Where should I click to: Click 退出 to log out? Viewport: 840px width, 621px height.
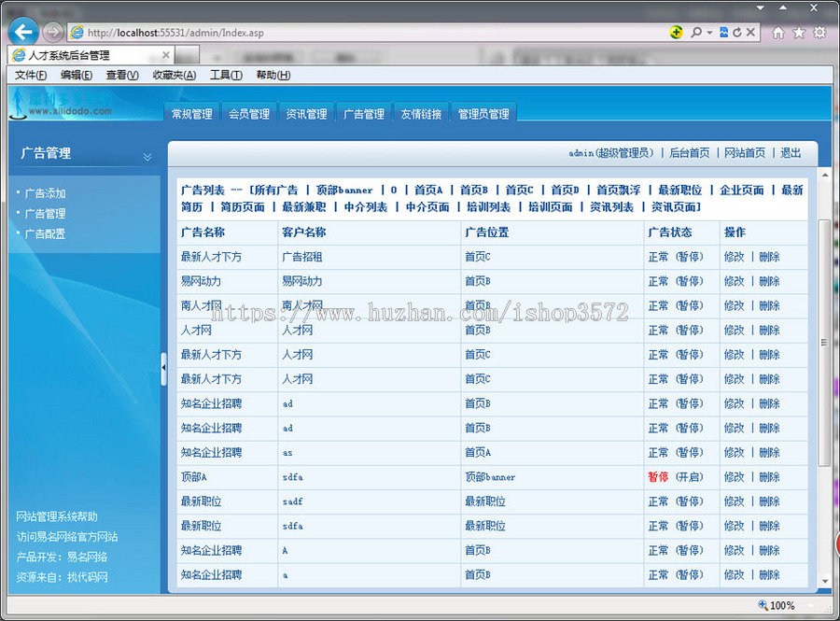coord(791,153)
